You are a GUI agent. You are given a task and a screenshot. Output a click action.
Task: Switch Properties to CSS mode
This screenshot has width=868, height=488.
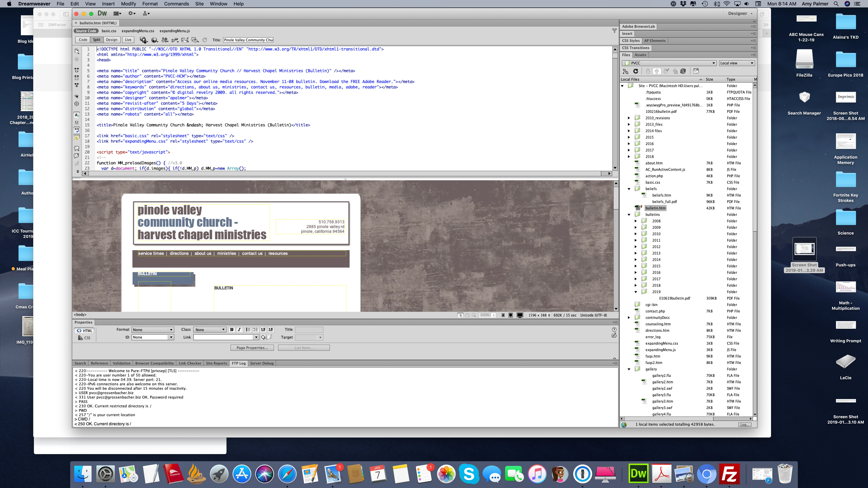click(x=84, y=338)
